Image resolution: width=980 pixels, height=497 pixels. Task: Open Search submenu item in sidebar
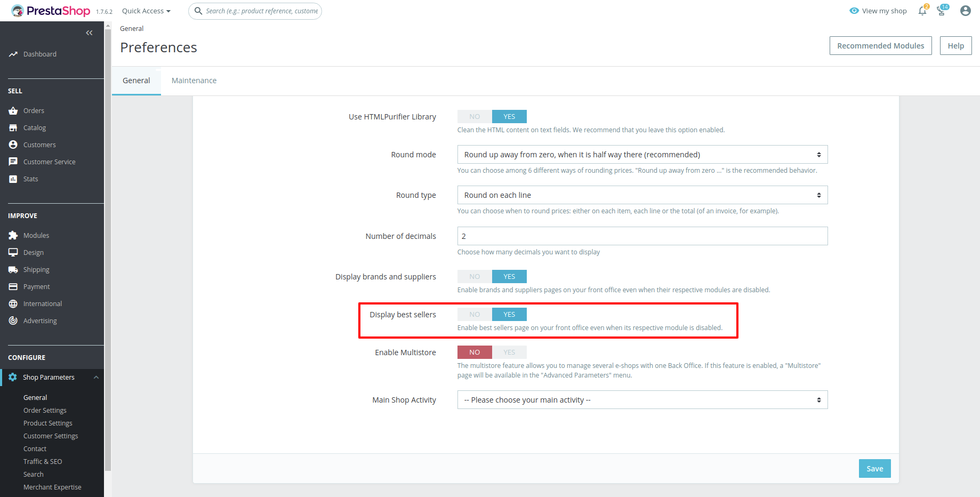click(x=34, y=475)
